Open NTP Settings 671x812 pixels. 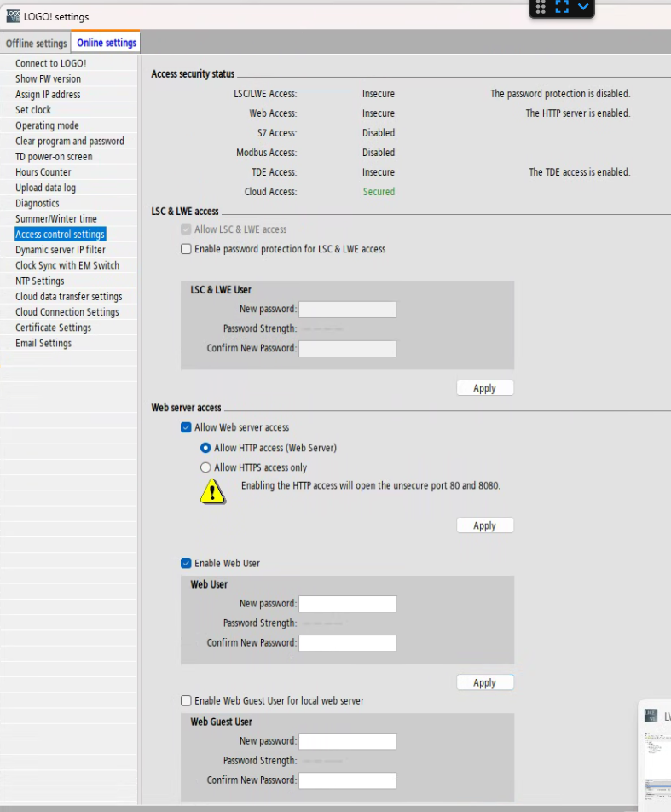pos(40,281)
